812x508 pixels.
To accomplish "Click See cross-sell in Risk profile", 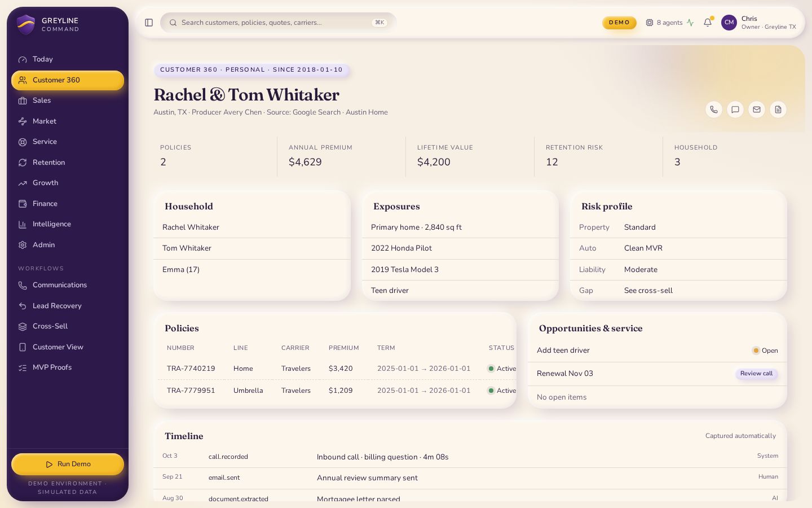I will click(x=648, y=291).
